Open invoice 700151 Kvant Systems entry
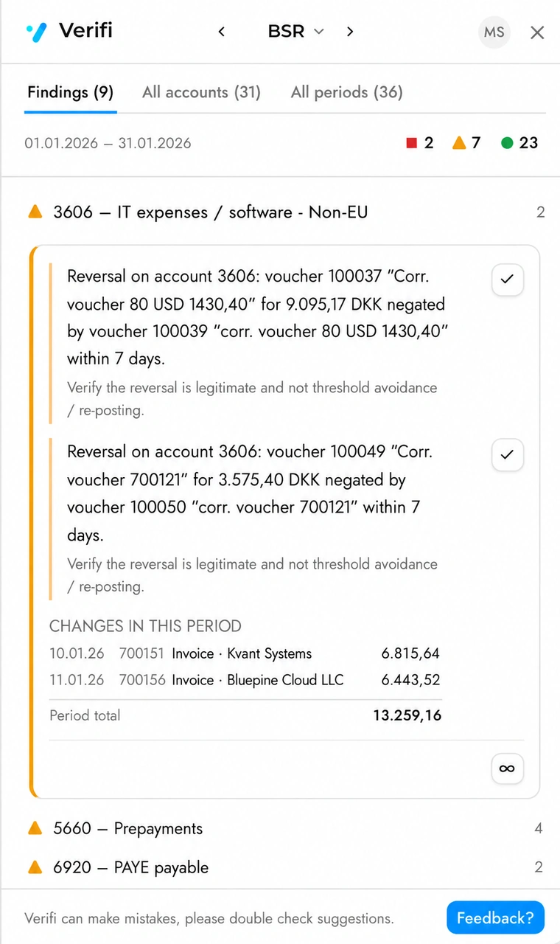This screenshot has width=560, height=944. (245, 653)
